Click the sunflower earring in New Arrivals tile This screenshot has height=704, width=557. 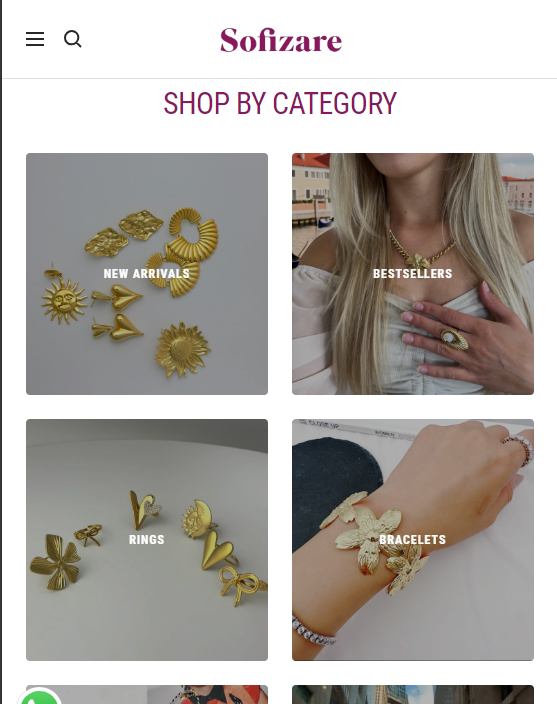tap(183, 350)
